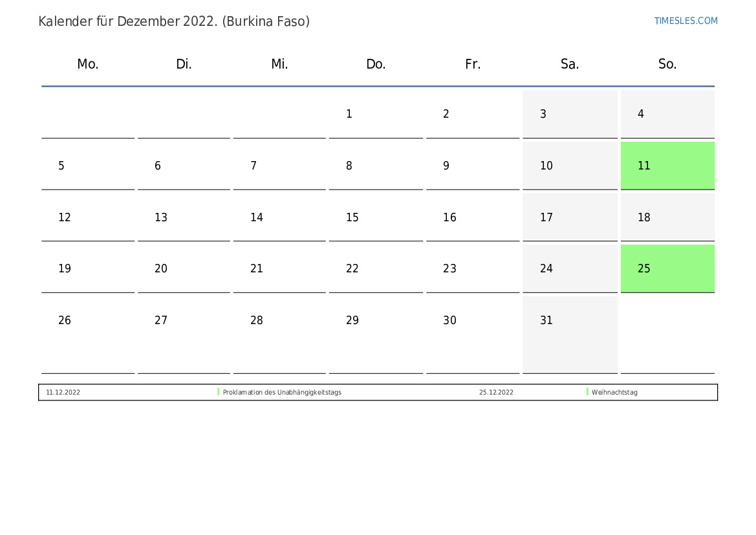756x535 pixels.
Task: Click the Fr. weekday header
Action: 473,63
